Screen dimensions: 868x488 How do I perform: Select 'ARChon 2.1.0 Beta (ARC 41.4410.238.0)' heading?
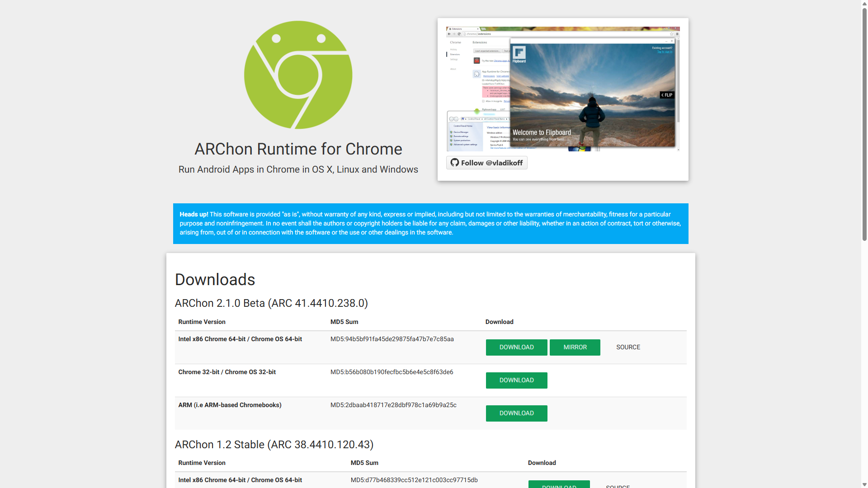[x=271, y=303]
